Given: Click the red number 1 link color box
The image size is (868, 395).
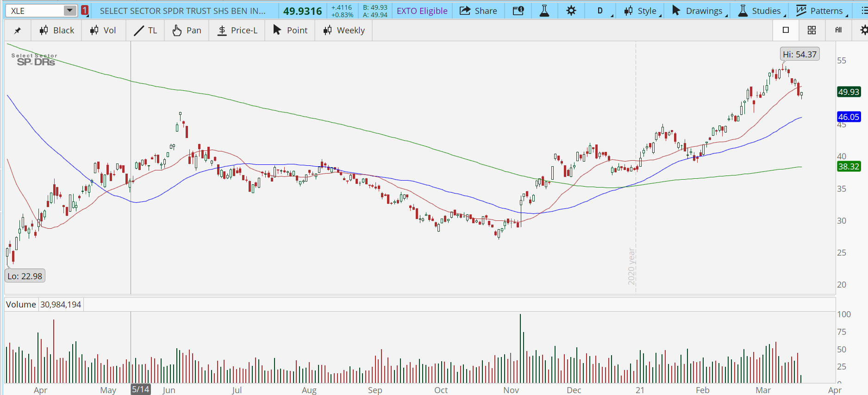Looking at the screenshot, I should pyautogui.click(x=85, y=10).
